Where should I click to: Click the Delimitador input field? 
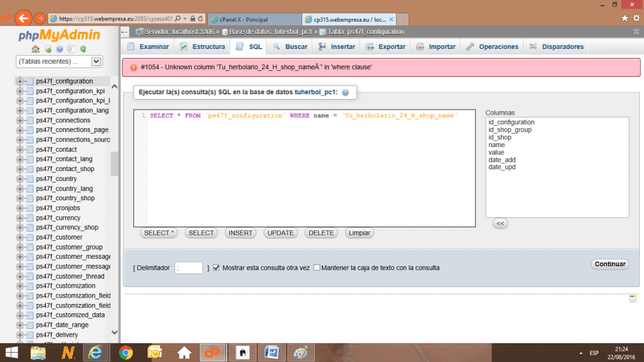pyautogui.click(x=189, y=268)
